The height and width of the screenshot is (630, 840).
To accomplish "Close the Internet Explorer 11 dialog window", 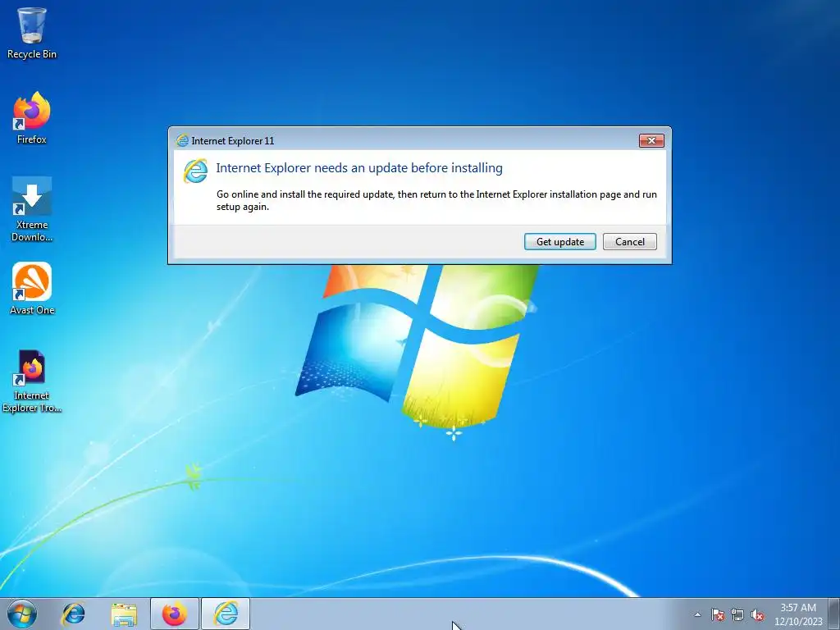I will click(651, 140).
